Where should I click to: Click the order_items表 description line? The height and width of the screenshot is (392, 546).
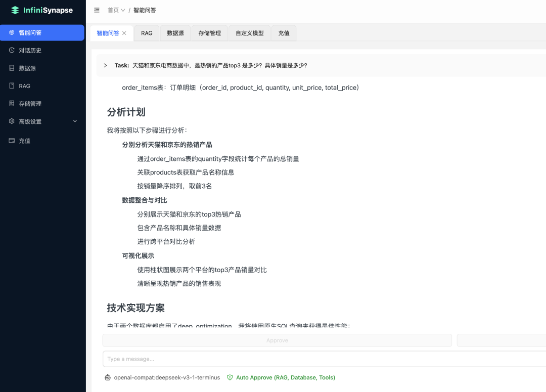coord(240,88)
